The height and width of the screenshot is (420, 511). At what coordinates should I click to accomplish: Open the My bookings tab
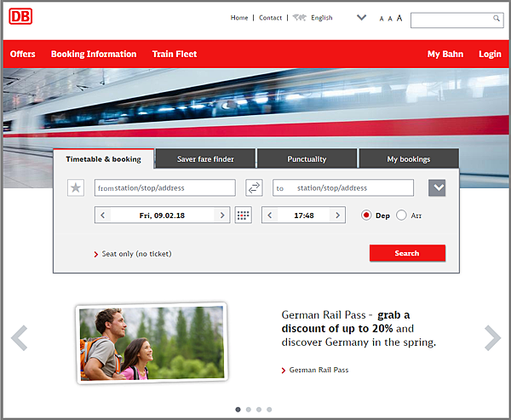(409, 159)
